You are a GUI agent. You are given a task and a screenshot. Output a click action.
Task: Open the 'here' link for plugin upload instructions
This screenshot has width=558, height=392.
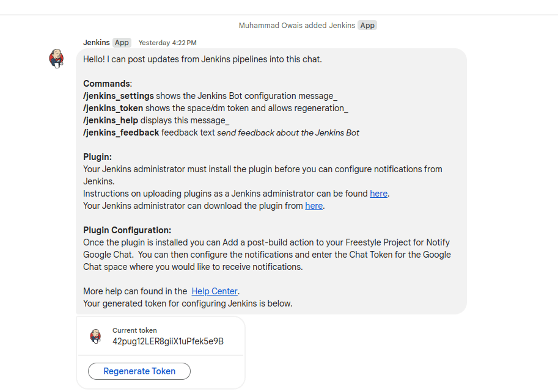tap(378, 194)
